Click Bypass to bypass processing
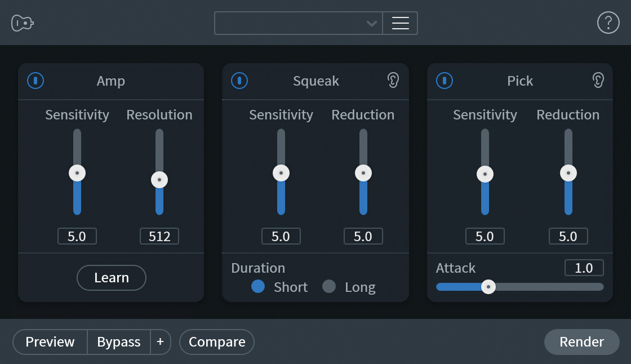Screen dimensions: 631x364 pos(118,341)
